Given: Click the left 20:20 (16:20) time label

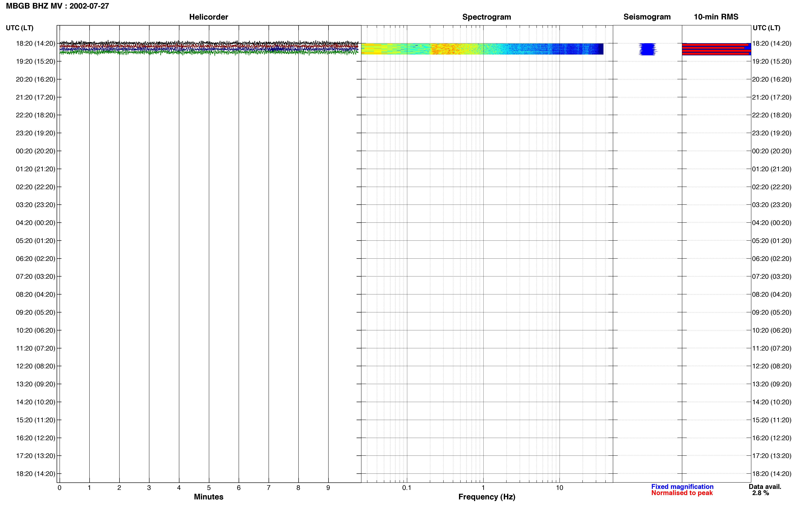Looking at the screenshot, I should point(36,79).
